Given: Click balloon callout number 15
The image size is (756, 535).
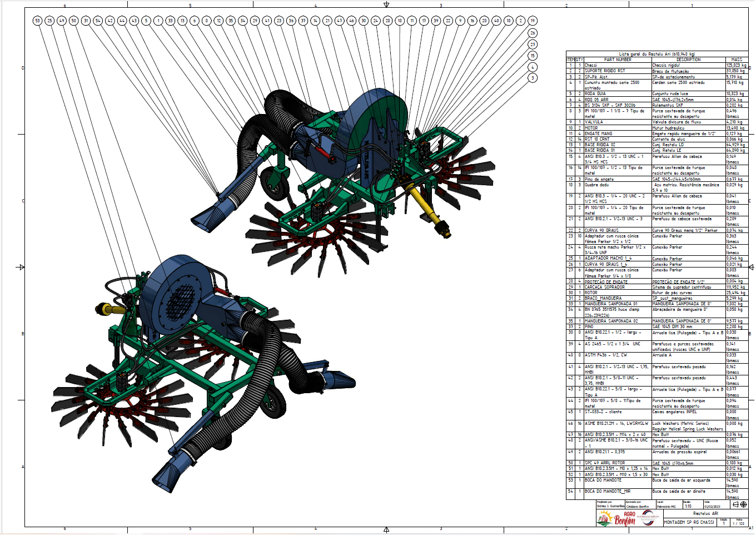Looking at the screenshot, I should coord(533,56).
